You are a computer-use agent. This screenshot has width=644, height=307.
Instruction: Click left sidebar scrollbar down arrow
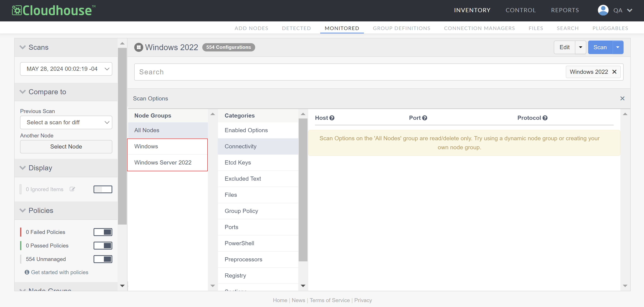click(122, 286)
